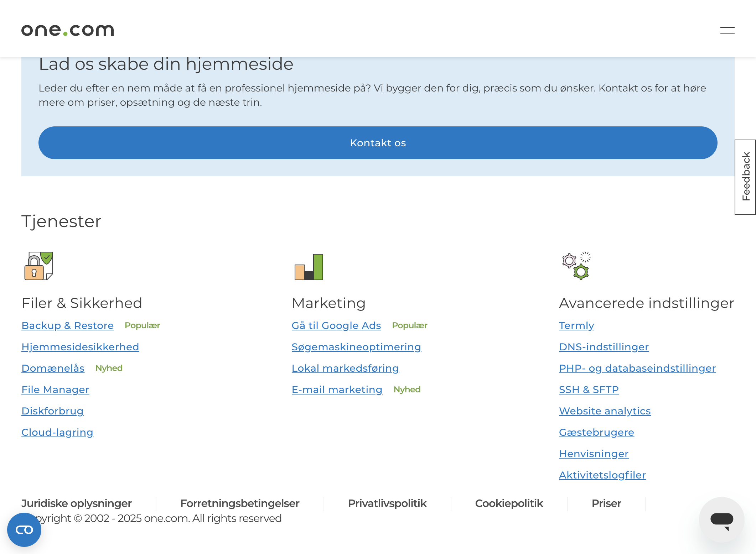756x554 pixels.
Task: Open Søgemaskineoptimering link
Action: pyautogui.click(x=356, y=347)
